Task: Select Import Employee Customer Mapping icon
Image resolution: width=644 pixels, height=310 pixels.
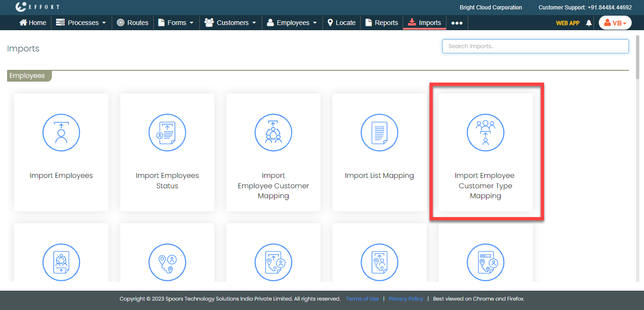Action: (273, 133)
